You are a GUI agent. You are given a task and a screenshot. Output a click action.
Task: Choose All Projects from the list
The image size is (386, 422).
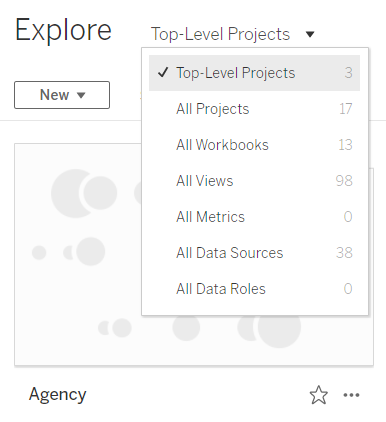pyautogui.click(x=254, y=109)
